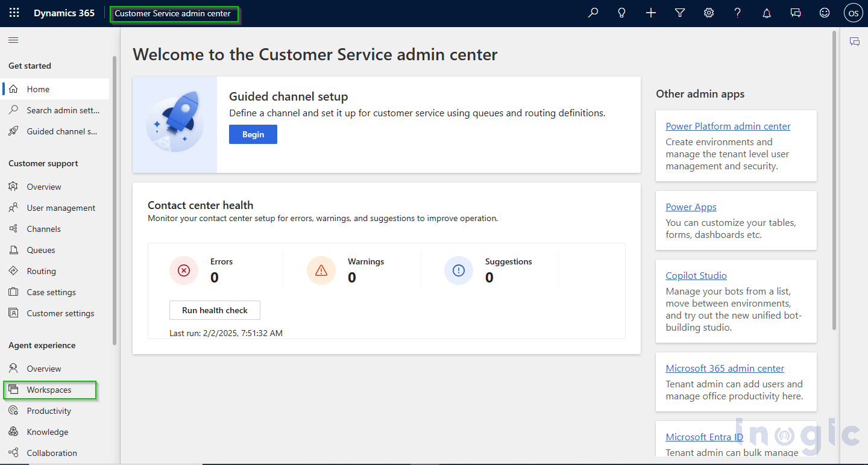
Task: Click the red Errors circle icon
Action: (x=184, y=270)
